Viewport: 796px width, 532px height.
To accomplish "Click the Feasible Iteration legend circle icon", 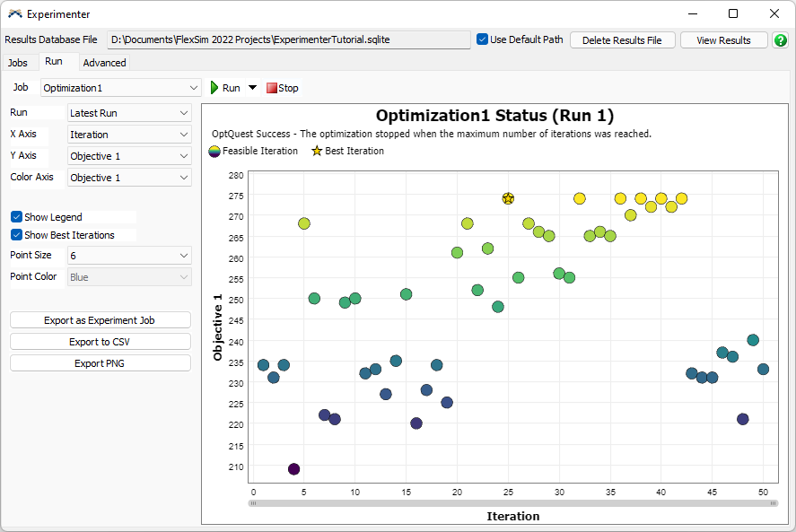I will 214,152.
